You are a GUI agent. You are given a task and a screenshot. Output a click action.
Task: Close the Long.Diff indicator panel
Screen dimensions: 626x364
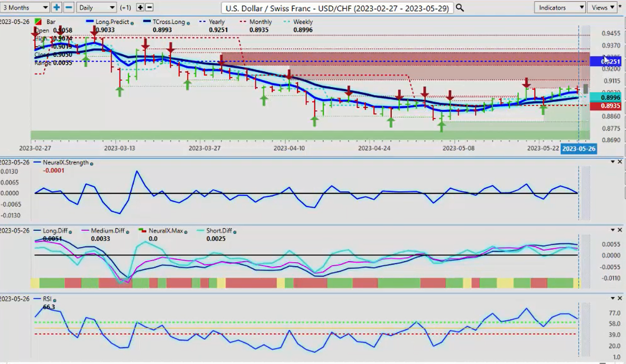(x=620, y=230)
